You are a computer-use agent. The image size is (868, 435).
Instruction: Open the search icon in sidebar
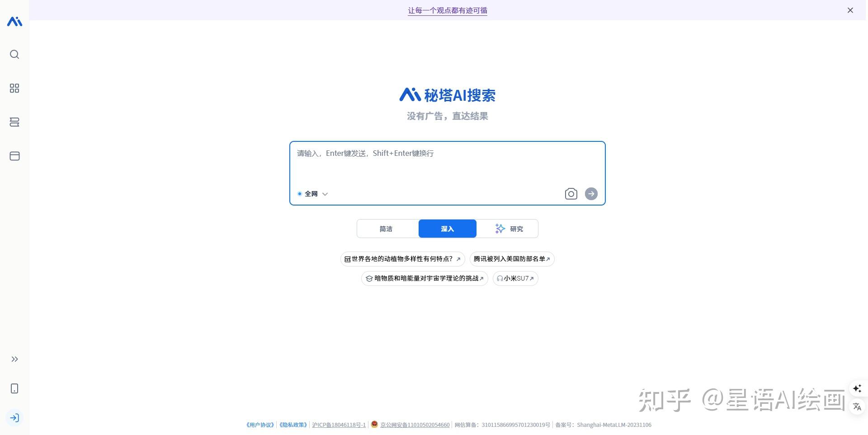point(14,54)
